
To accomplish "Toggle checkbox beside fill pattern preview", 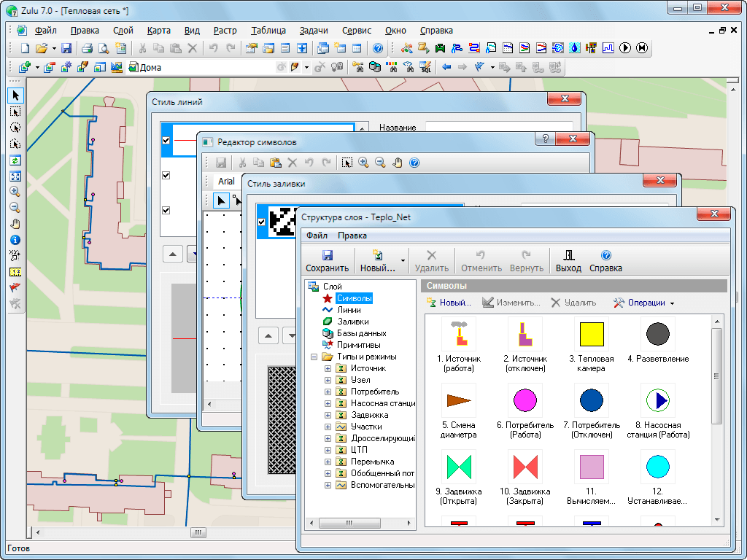I will pos(263,222).
